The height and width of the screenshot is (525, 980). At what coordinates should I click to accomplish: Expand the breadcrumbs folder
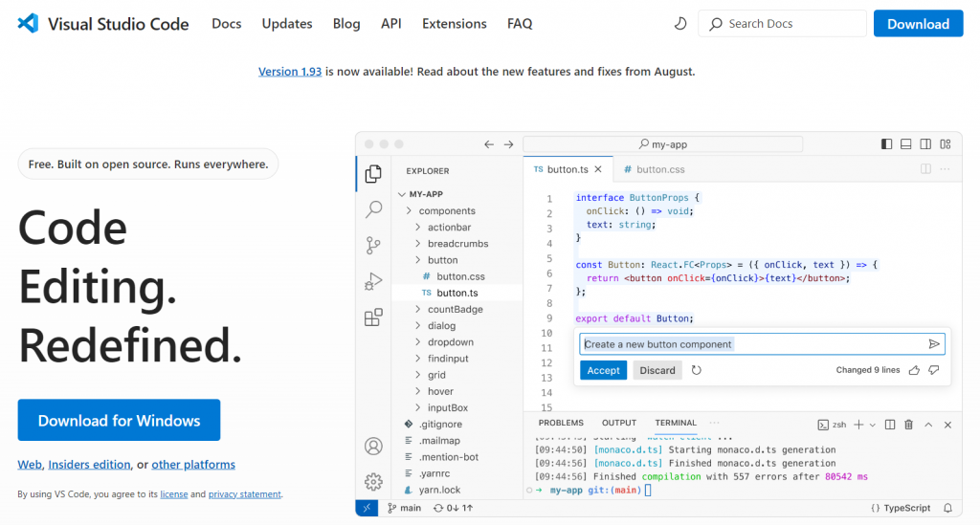[418, 244]
